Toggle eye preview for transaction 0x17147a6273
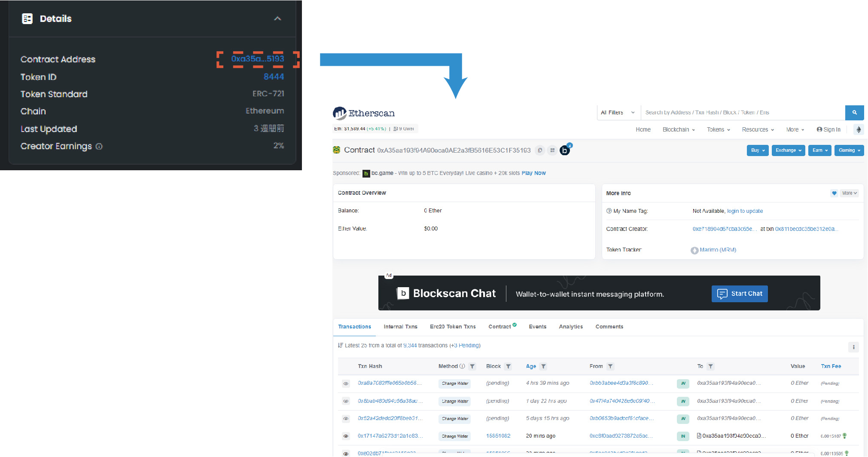The height and width of the screenshot is (457, 868). pyautogui.click(x=346, y=436)
